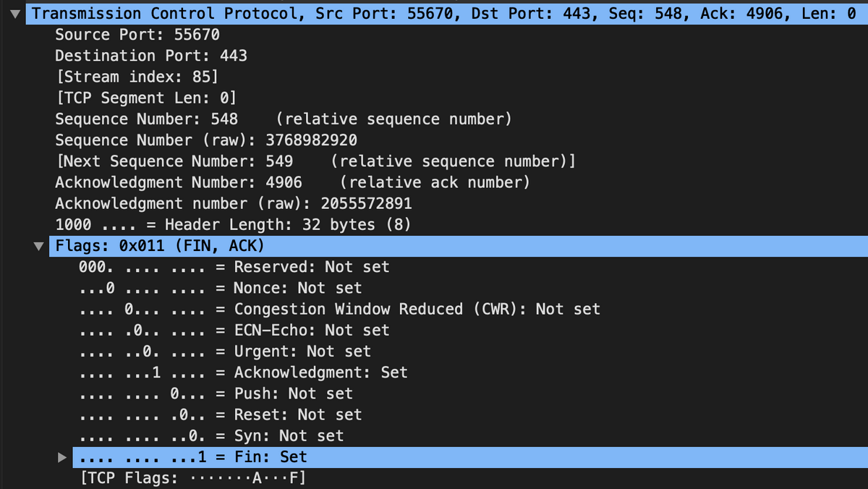Select the Acknowledgment: Set flag row
The image size is (868, 489).
pyautogui.click(x=243, y=373)
